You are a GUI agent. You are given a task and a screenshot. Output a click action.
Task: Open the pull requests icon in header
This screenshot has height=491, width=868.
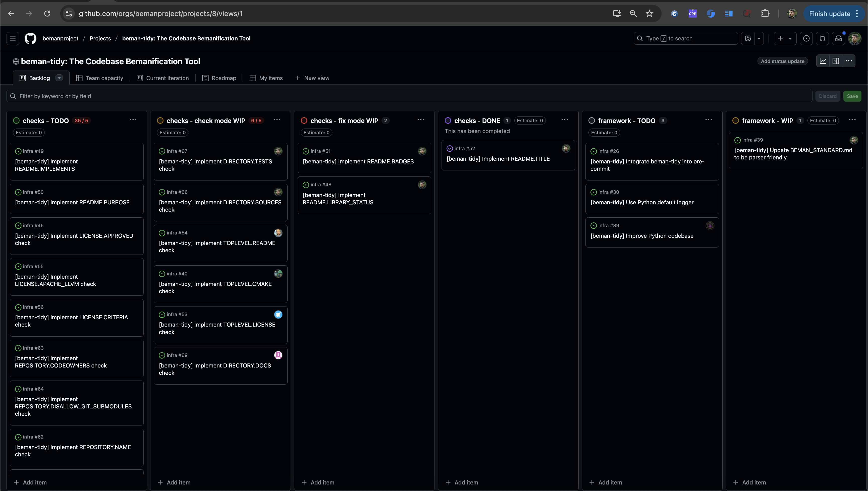click(x=823, y=38)
